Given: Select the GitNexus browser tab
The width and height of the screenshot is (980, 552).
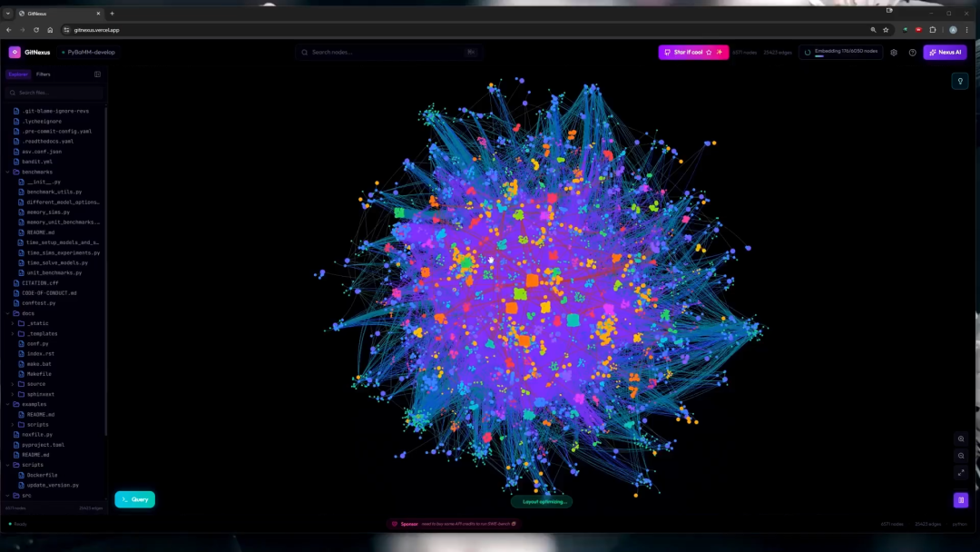Looking at the screenshot, I should tap(59, 13).
